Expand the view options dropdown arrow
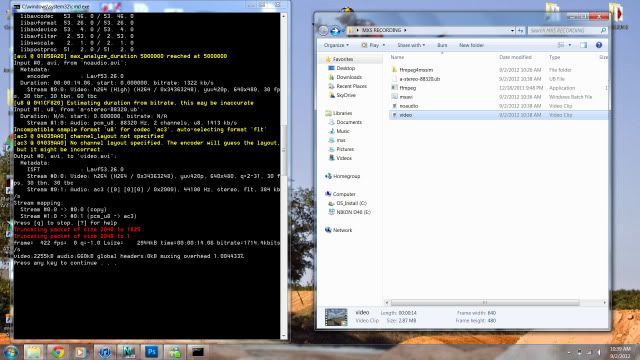Image resolution: width=640 pixels, height=360 pixels. click(570, 45)
